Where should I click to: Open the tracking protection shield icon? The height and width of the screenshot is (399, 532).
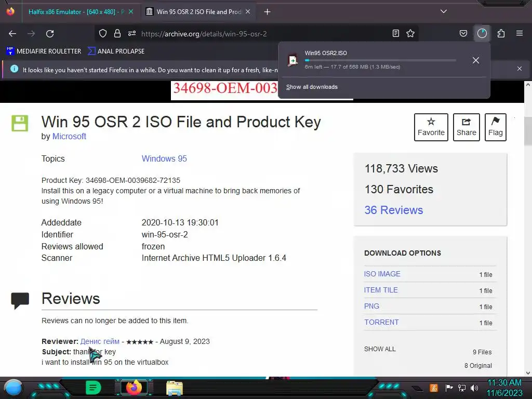click(103, 33)
